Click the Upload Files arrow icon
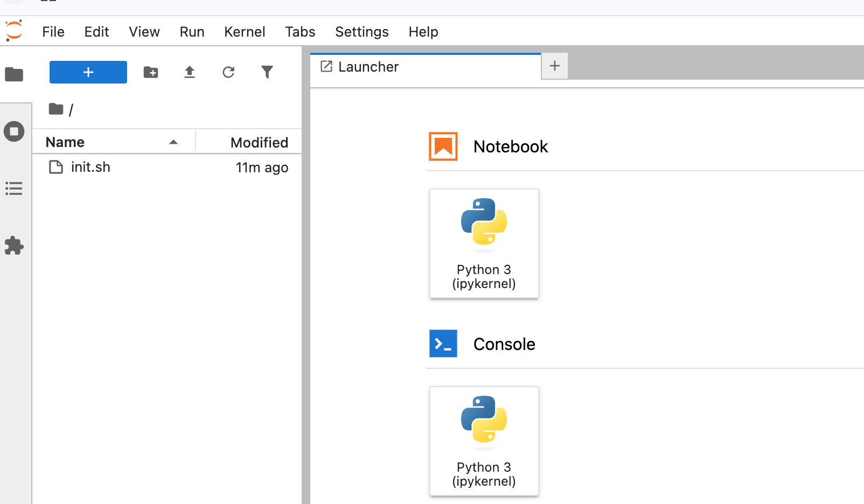This screenshot has height=504, width=864. pyautogui.click(x=190, y=72)
